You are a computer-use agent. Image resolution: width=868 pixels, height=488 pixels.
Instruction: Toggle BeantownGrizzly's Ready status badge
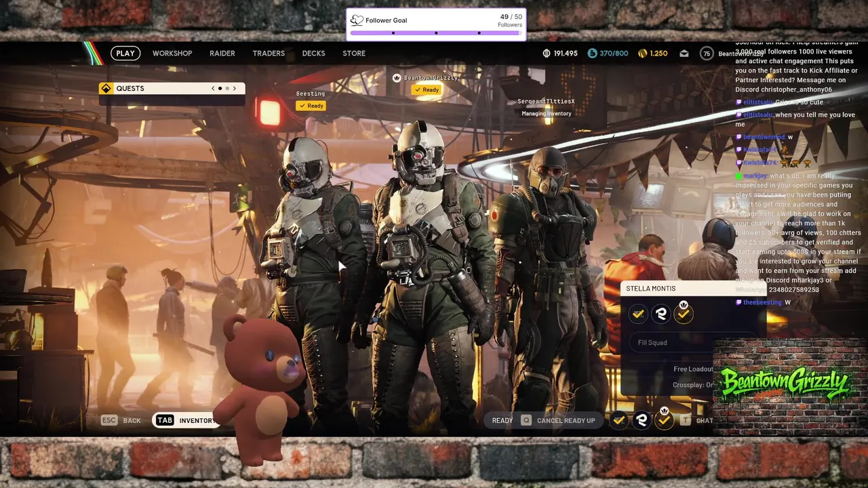coord(426,89)
